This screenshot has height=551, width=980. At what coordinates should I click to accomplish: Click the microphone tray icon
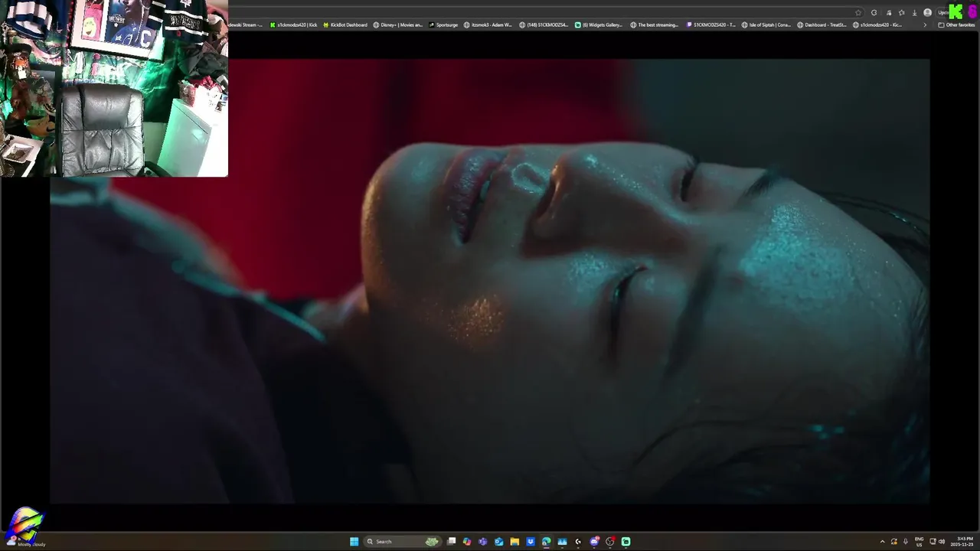coord(906,542)
